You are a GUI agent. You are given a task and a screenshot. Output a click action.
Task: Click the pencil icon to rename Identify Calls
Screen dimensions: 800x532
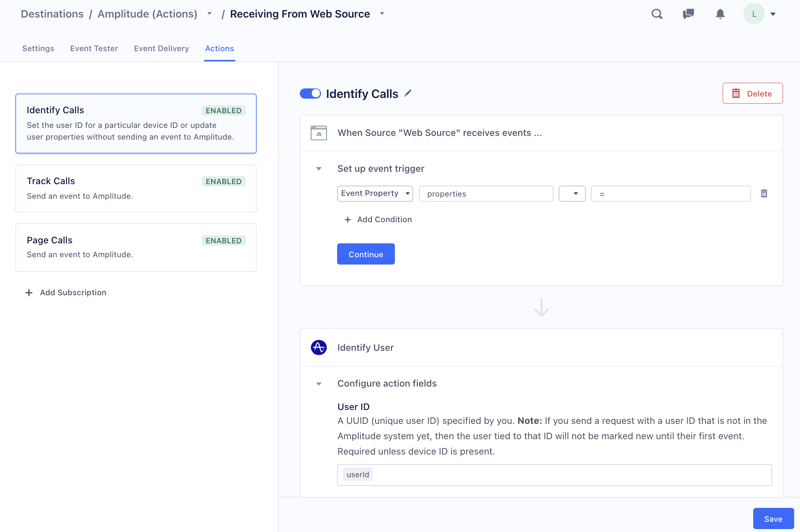[x=408, y=94]
